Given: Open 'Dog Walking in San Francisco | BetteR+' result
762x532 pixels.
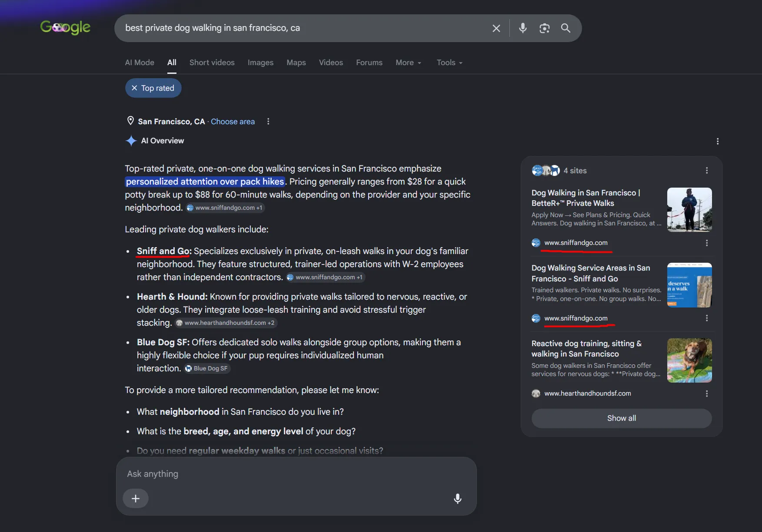Looking at the screenshot, I should (x=586, y=198).
